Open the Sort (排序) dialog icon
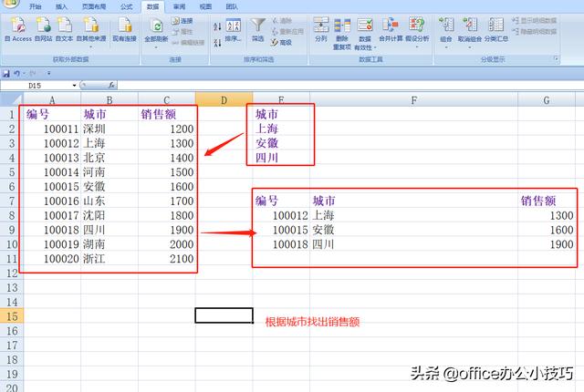This screenshot has width=584, height=392. point(234,30)
